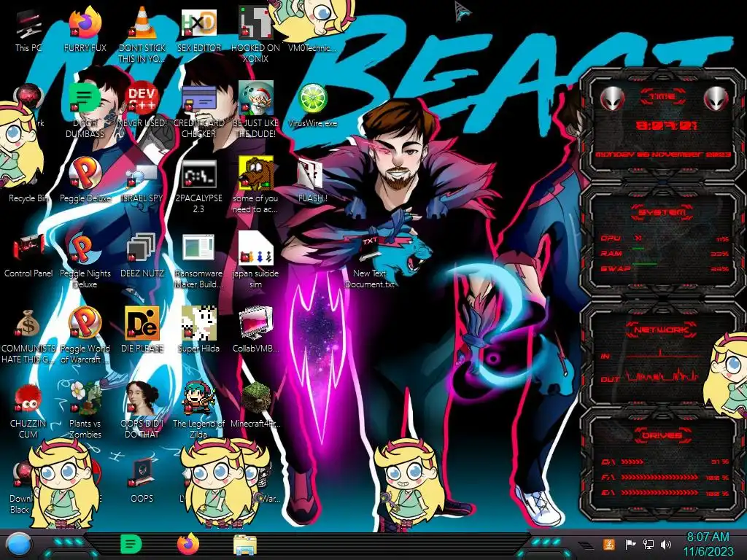Click the F:\ drive usage bar
Viewport: 747px width, 560px height.
(659, 477)
